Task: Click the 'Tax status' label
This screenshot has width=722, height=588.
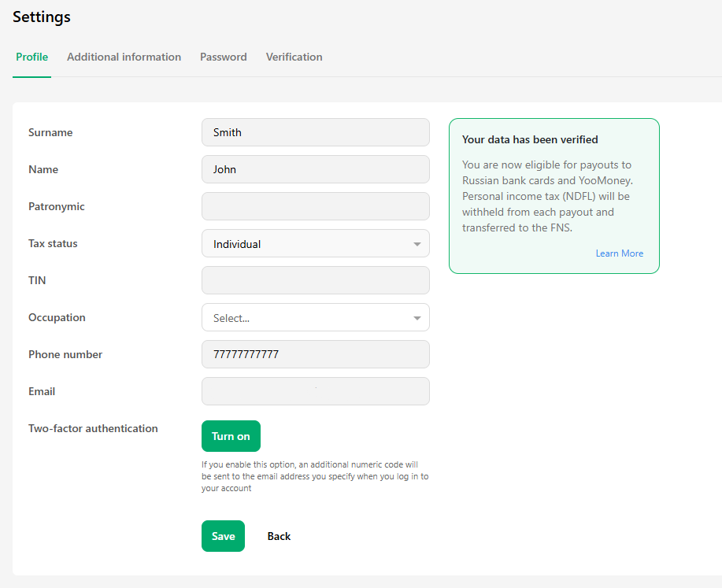Action: click(53, 243)
